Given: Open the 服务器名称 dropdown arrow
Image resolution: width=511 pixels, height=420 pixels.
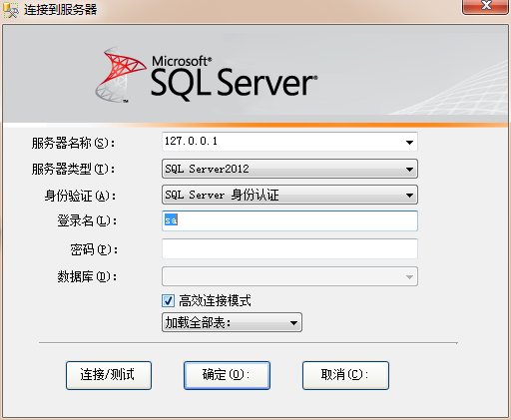Looking at the screenshot, I should pyautogui.click(x=409, y=143).
